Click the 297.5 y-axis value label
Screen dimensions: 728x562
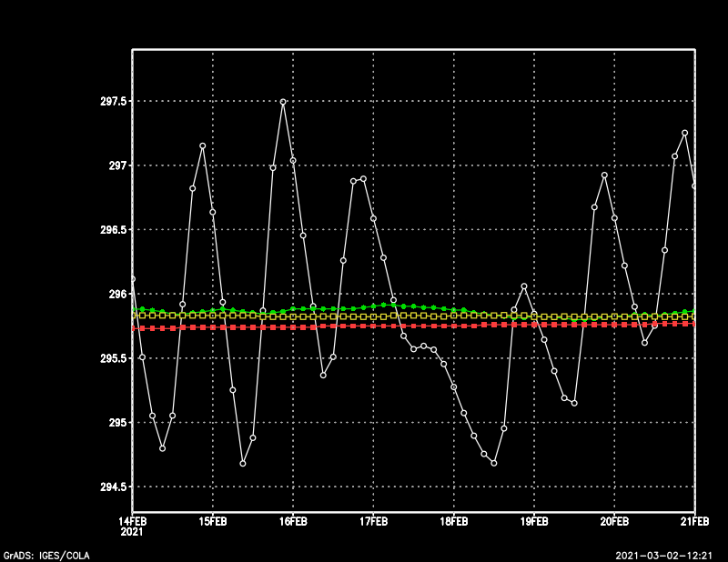coord(113,102)
